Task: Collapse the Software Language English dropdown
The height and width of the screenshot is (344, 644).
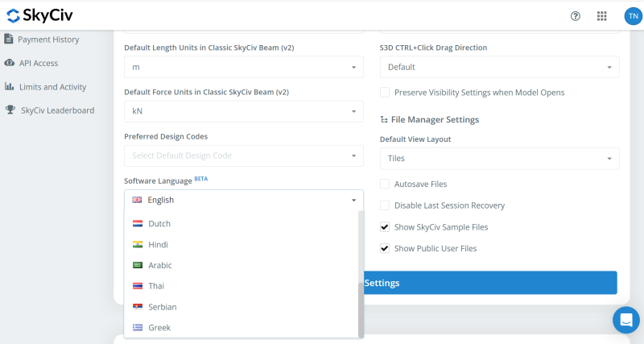Action: 244,200
